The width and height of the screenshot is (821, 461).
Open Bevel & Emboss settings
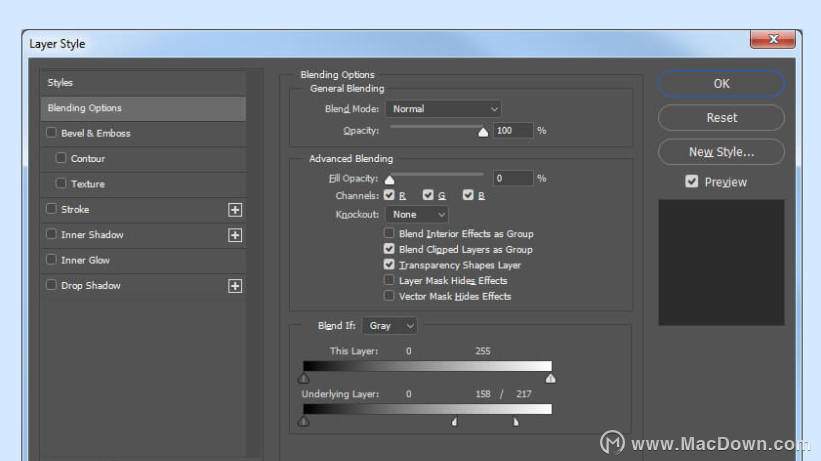[96, 134]
